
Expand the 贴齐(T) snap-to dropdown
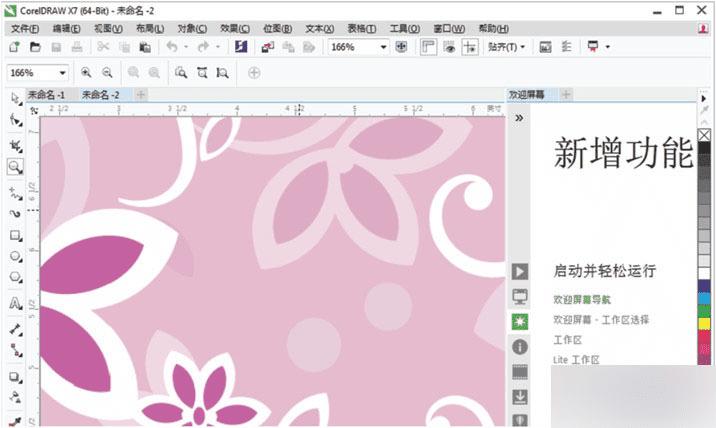(507, 47)
